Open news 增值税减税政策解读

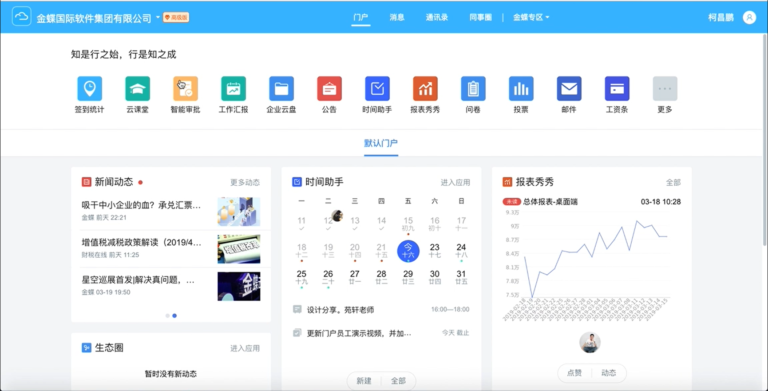[142, 243]
